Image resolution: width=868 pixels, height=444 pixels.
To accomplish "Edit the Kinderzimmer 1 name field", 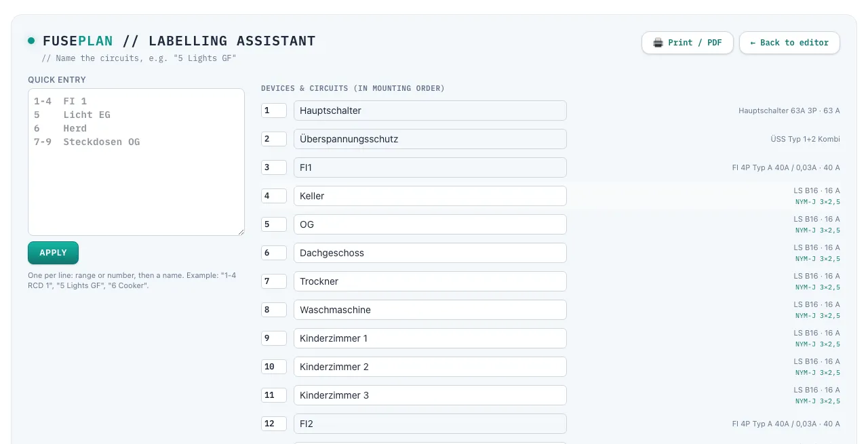I will coord(430,338).
